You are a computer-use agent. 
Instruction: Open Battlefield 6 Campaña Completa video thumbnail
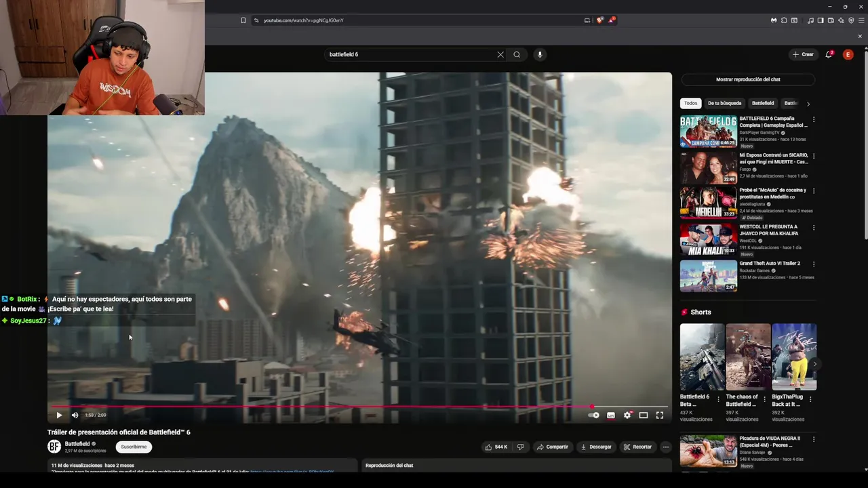click(709, 131)
